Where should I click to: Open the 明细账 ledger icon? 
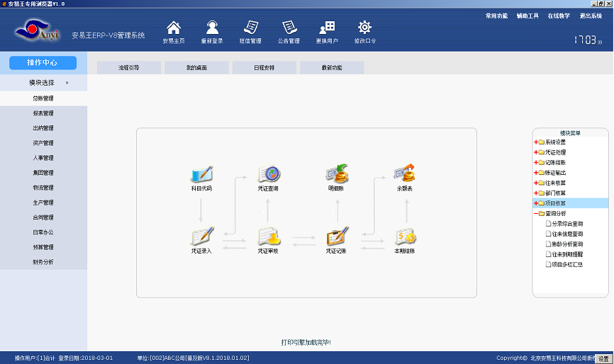click(336, 174)
